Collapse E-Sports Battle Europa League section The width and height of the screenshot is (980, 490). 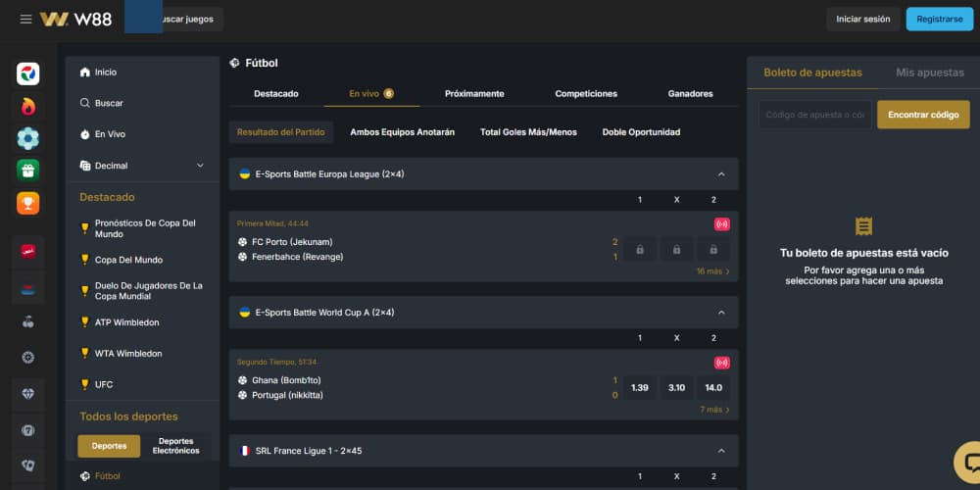click(x=721, y=173)
